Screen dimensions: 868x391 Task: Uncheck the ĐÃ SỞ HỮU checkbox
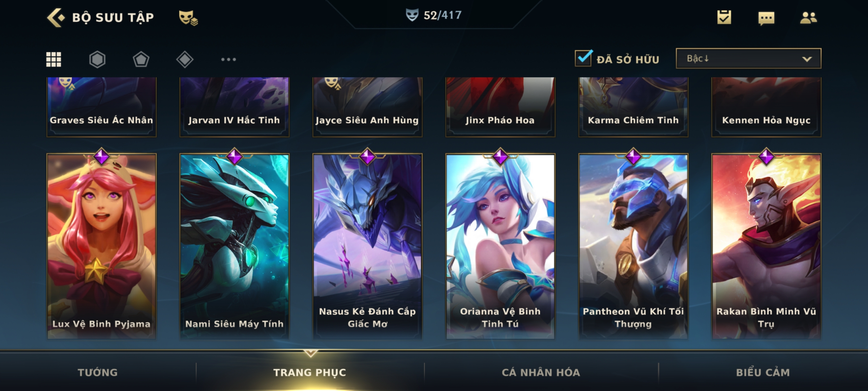click(584, 58)
